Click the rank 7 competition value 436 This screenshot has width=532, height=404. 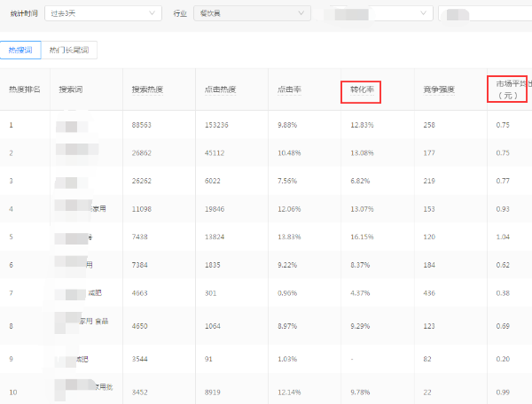(x=432, y=292)
